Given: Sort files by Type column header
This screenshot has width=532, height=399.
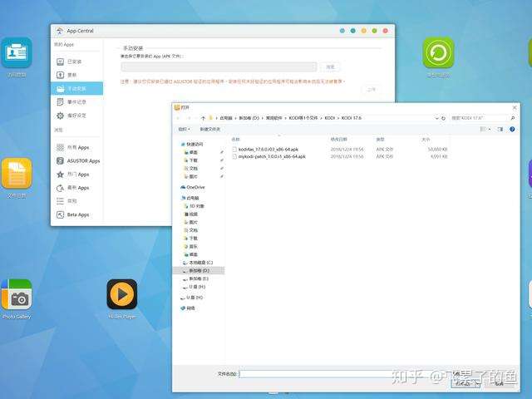Looking at the screenshot, I should coord(380,140).
